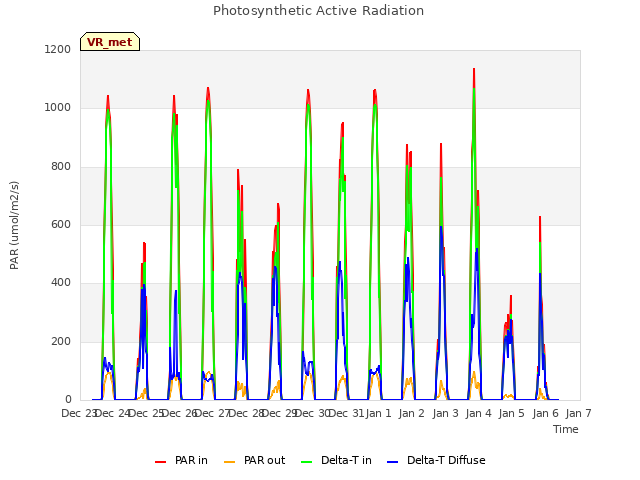Toggle PAR out legend entry
This screenshot has width=640, height=480.
254,460
